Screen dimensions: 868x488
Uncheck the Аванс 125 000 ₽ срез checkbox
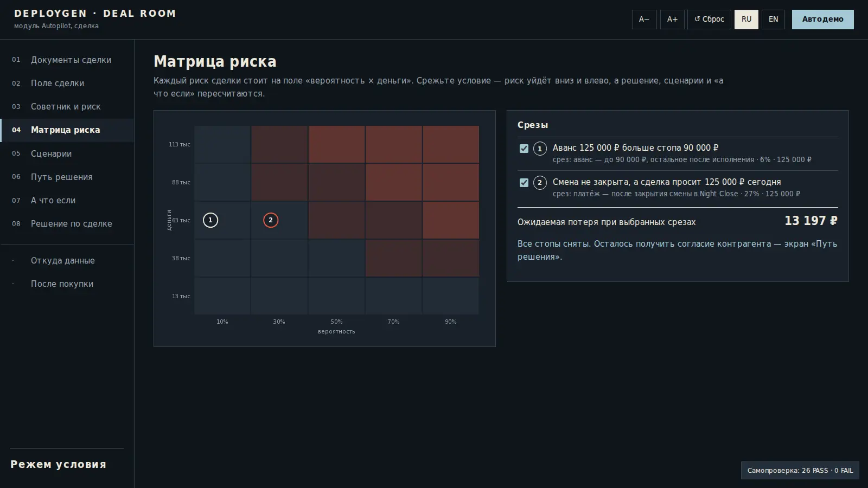pyautogui.click(x=524, y=149)
